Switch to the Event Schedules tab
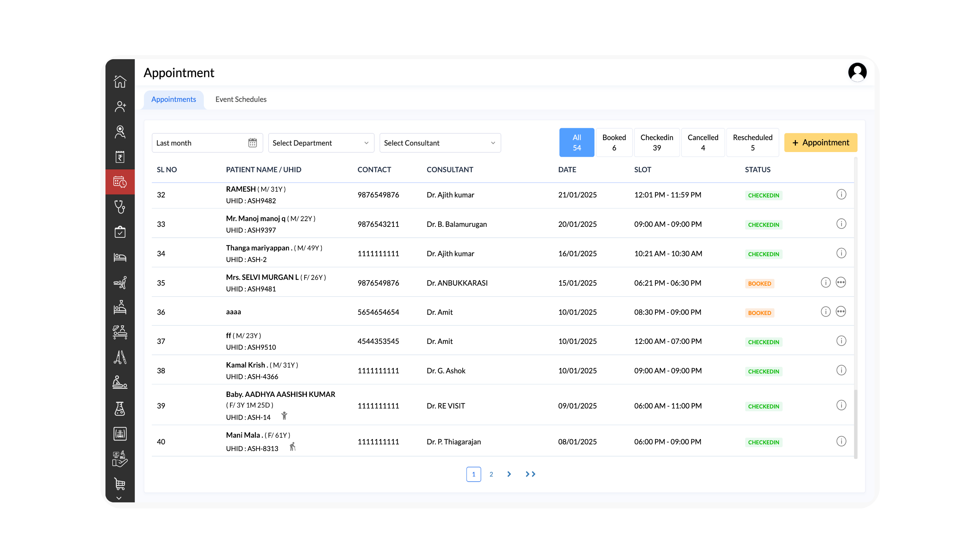Image resolution: width=980 pixels, height=551 pixels. point(241,99)
